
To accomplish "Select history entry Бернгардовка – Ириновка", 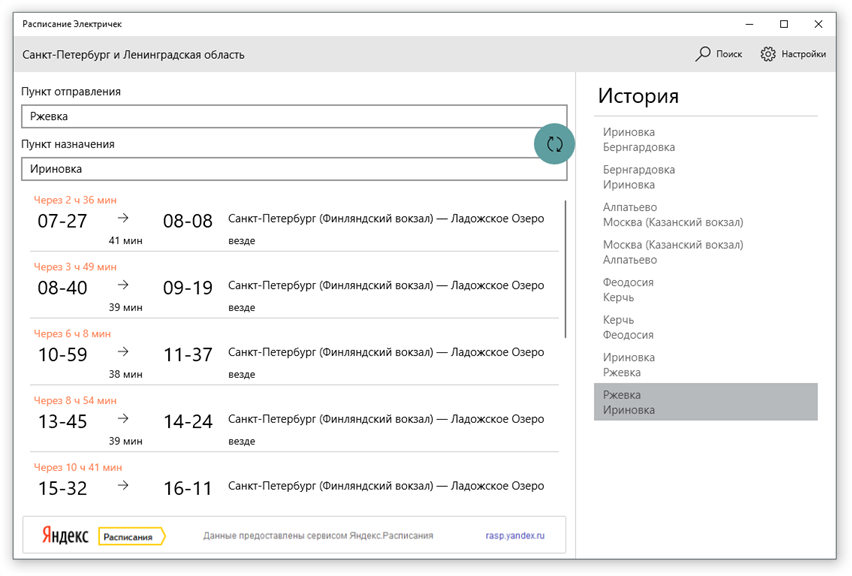I will pos(705,177).
